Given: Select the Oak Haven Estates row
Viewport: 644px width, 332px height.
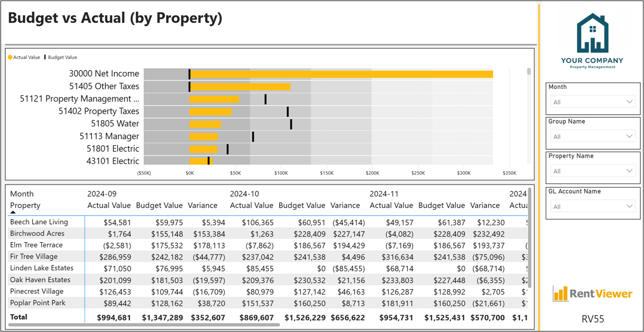Looking at the screenshot, I should pyautogui.click(x=40, y=280).
